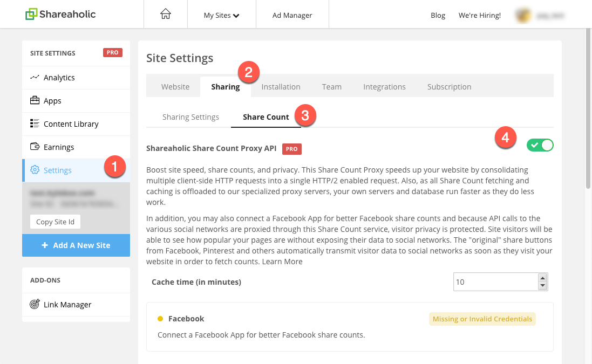Click the Missing or Invalid Credentials badge
This screenshot has height=364, width=592.
[x=482, y=319]
